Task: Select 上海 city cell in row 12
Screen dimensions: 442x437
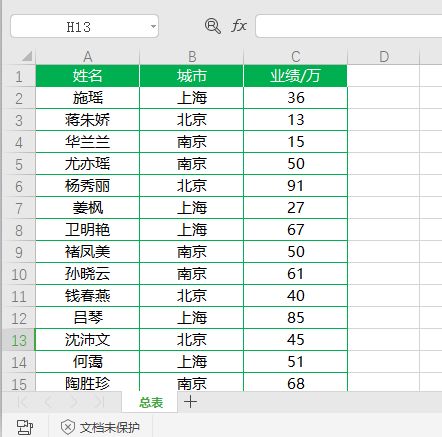Action: pos(192,318)
